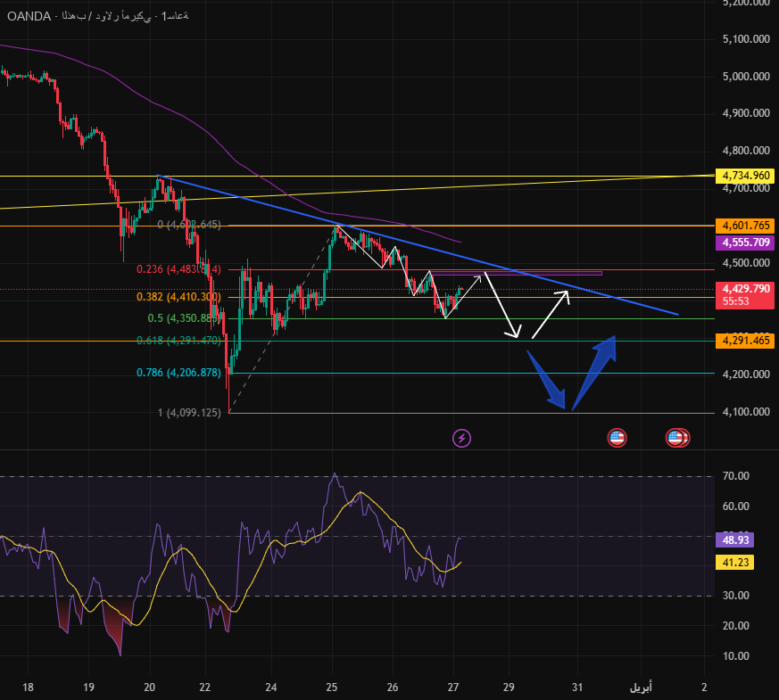
Task: Select the yellow 4,734.960 price label
Action: coord(746,176)
